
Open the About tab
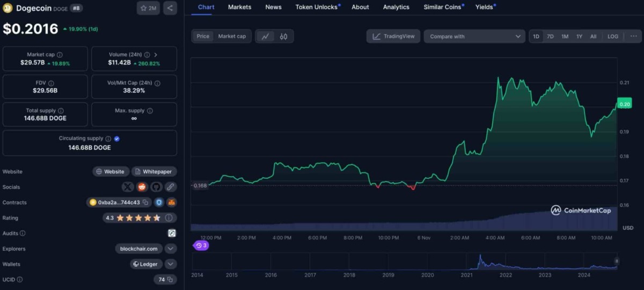click(x=360, y=7)
